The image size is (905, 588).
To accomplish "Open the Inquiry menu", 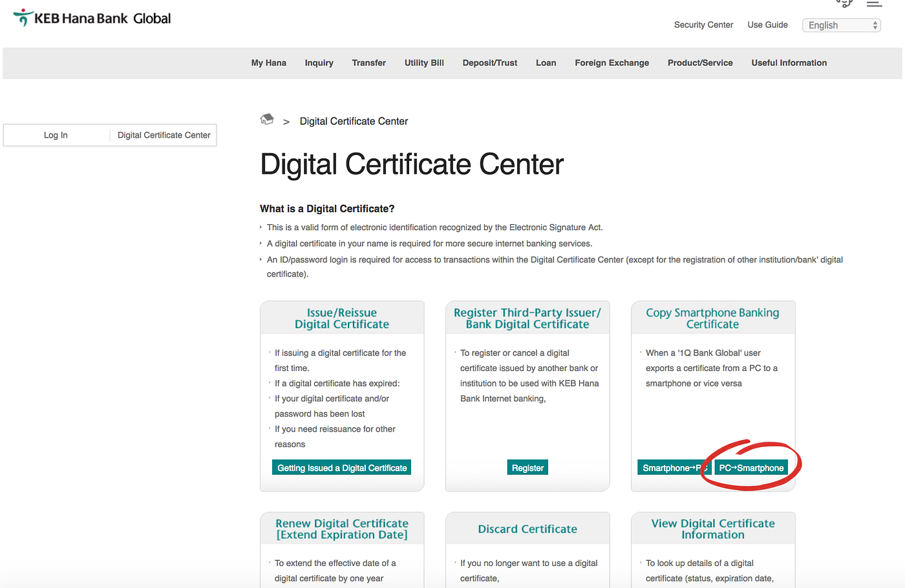I will coord(319,63).
